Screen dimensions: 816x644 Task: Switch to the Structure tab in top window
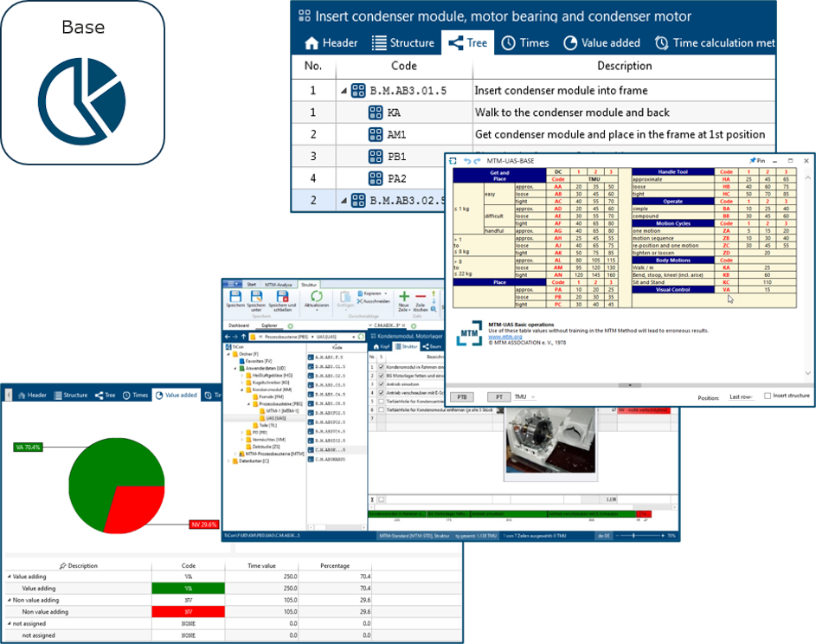(x=403, y=42)
